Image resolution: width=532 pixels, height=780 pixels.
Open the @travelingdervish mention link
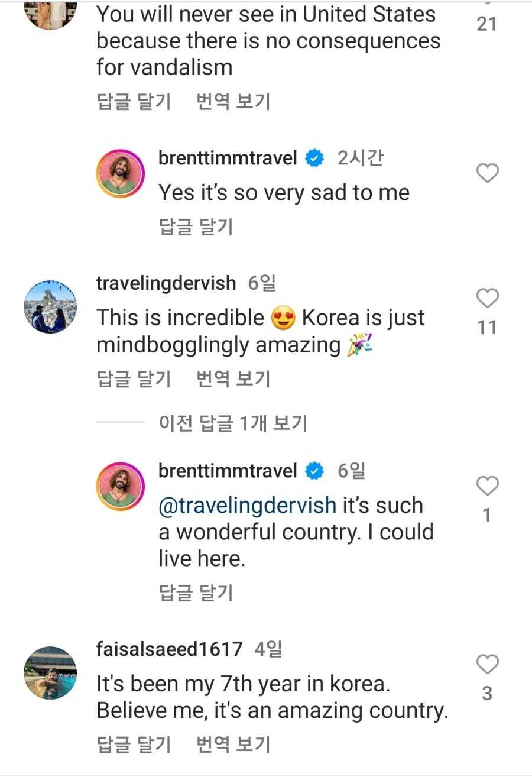pyautogui.click(x=247, y=506)
